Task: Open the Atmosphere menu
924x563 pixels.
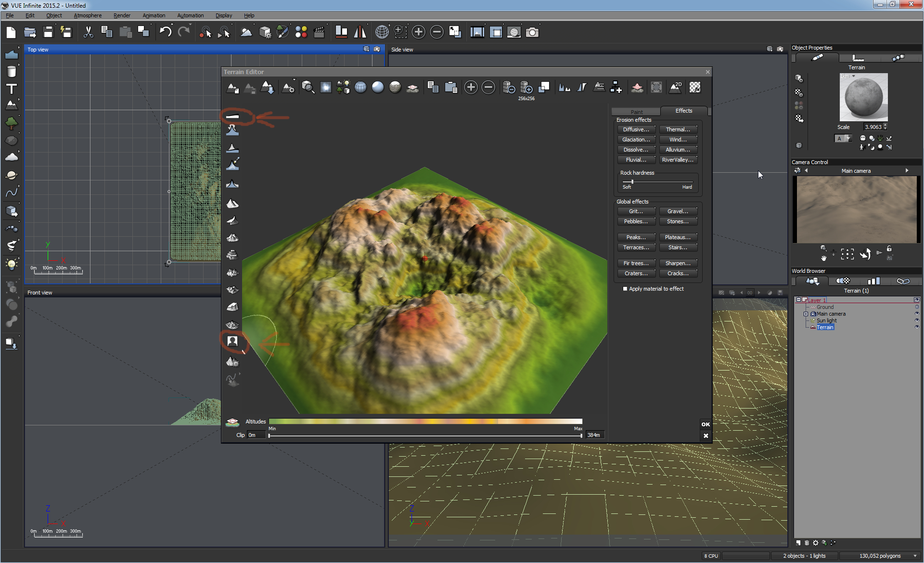Action: (x=88, y=15)
